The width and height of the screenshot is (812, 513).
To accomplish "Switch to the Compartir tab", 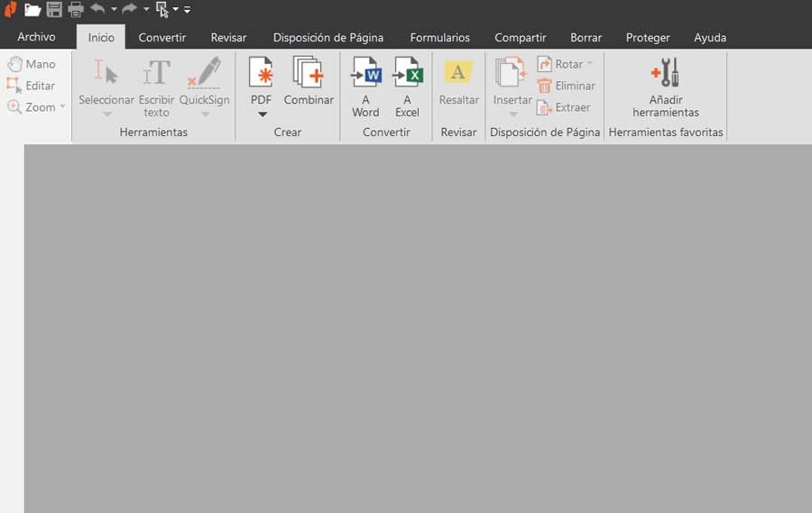I will 520,37.
